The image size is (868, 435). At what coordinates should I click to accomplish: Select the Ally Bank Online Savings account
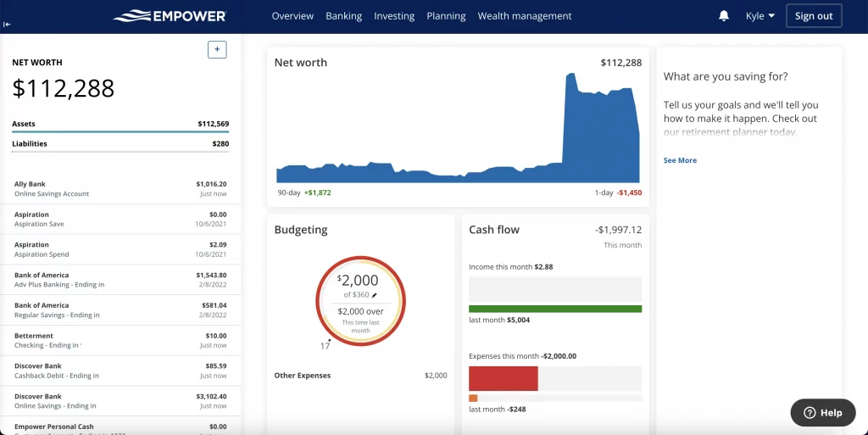click(120, 189)
